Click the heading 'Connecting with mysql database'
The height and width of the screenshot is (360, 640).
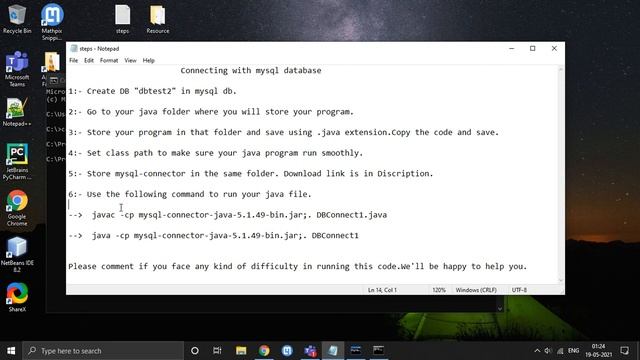click(x=251, y=71)
